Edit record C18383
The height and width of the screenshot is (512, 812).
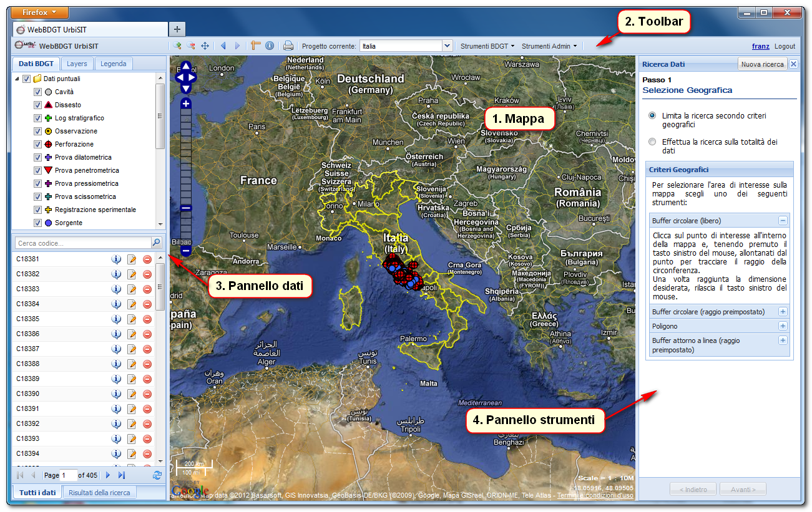pos(132,289)
